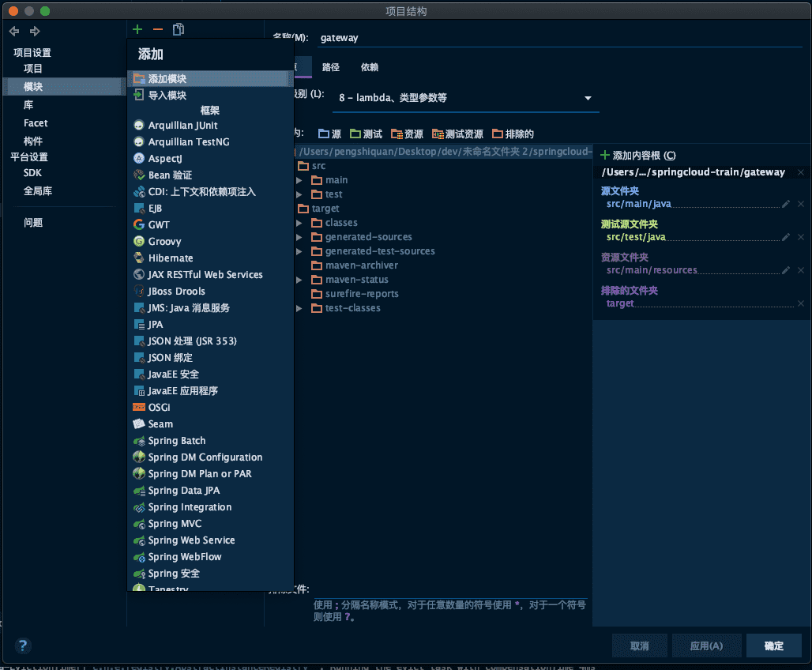Select JSON 绑定 entry
Screen dimensions: 812x670
[210, 358]
